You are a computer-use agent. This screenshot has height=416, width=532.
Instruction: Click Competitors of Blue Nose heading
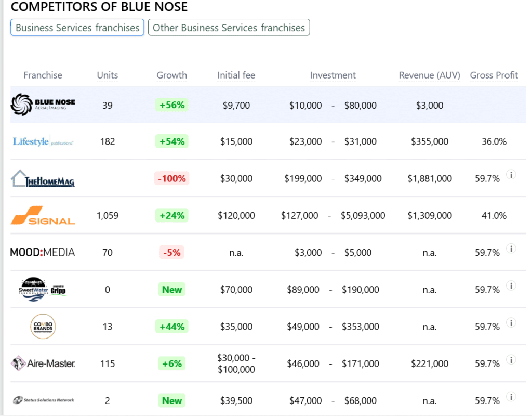coord(99,6)
